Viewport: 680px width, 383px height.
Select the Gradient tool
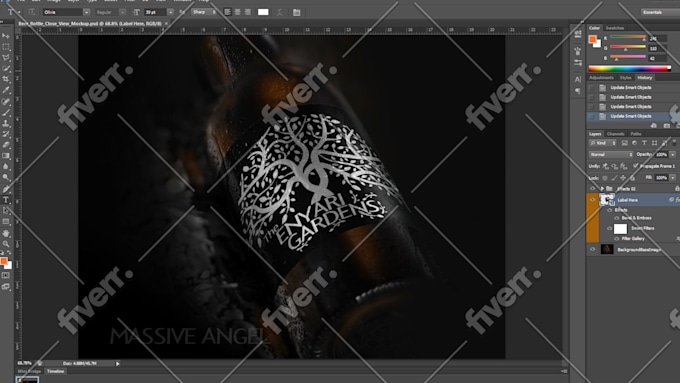pos(6,156)
